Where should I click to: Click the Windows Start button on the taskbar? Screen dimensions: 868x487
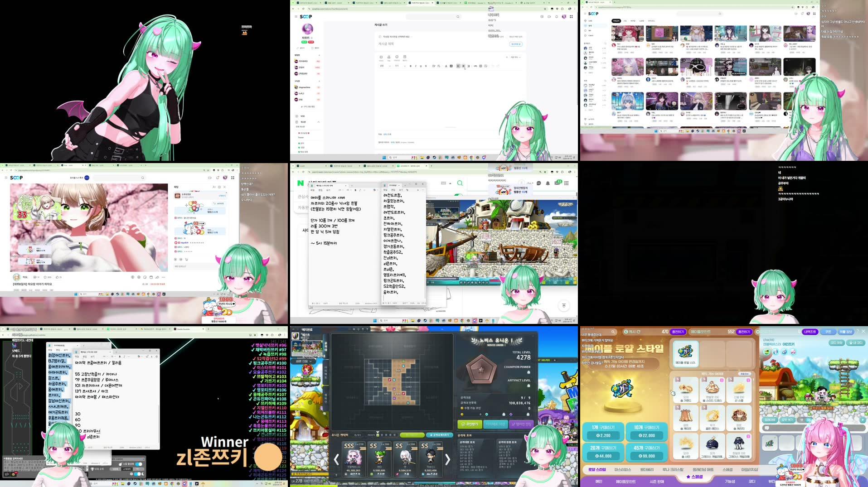[x=384, y=158]
